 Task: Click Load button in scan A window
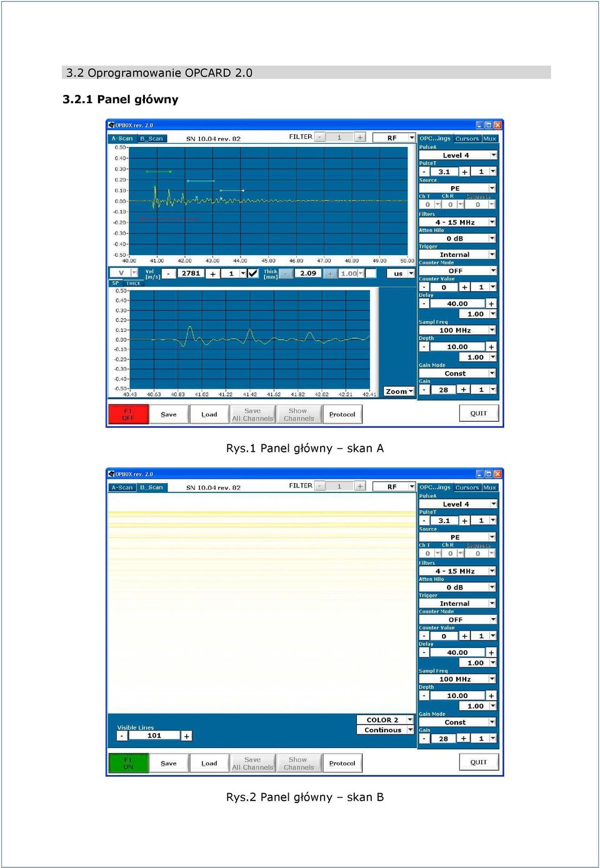point(209,414)
